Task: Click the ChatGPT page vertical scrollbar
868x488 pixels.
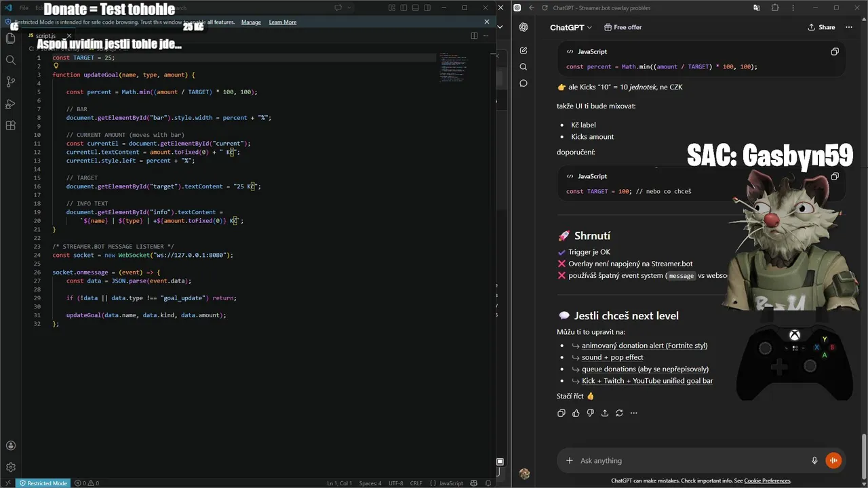Action: [863, 455]
